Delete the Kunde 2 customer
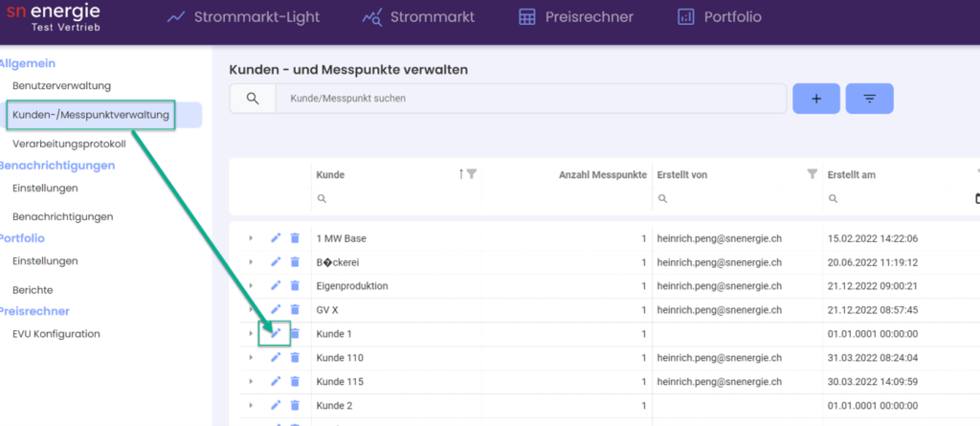The height and width of the screenshot is (426, 980). coord(295,405)
